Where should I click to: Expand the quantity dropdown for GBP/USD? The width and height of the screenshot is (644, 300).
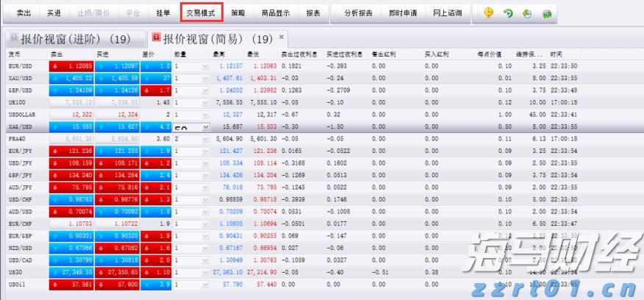204,90
